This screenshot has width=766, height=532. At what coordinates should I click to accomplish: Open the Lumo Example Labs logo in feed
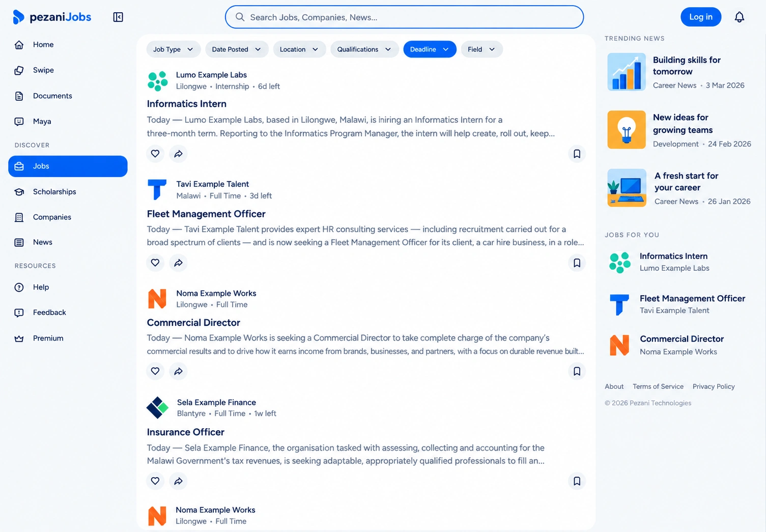point(158,81)
